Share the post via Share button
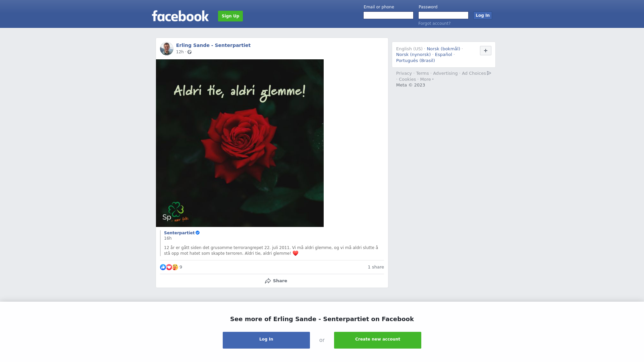Viewport: 644px width, 362px height. pos(276,281)
